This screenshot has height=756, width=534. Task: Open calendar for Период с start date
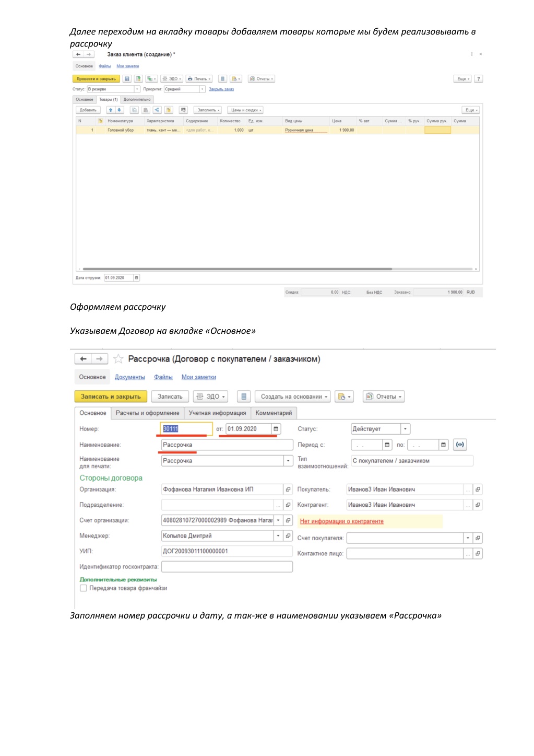[x=387, y=445]
